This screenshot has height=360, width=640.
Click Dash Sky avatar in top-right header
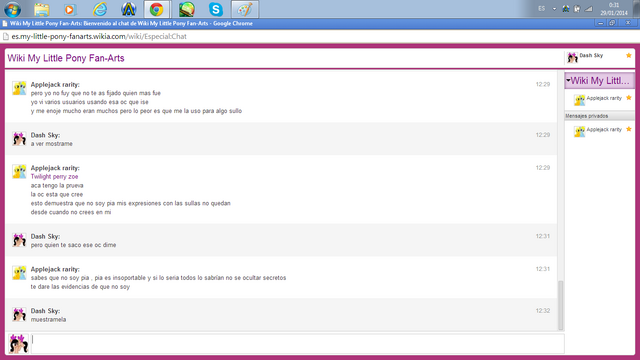[x=572, y=58]
